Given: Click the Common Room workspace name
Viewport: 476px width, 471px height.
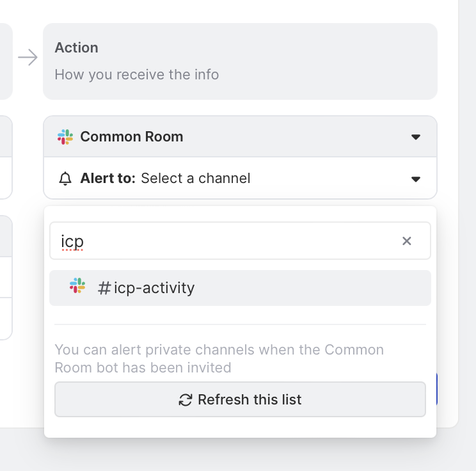Looking at the screenshot, I should pos(132,137).
